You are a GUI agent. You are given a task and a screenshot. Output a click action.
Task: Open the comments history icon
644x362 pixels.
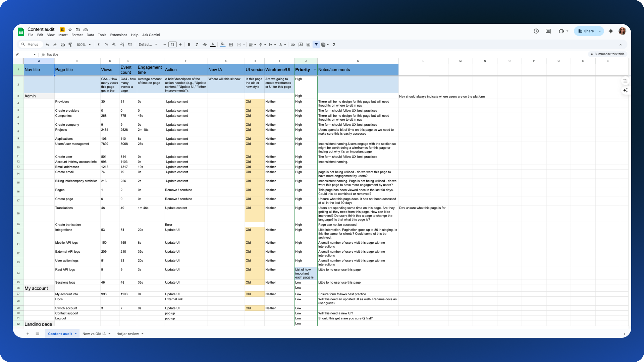pyautogui.click(x=548, y=31)
